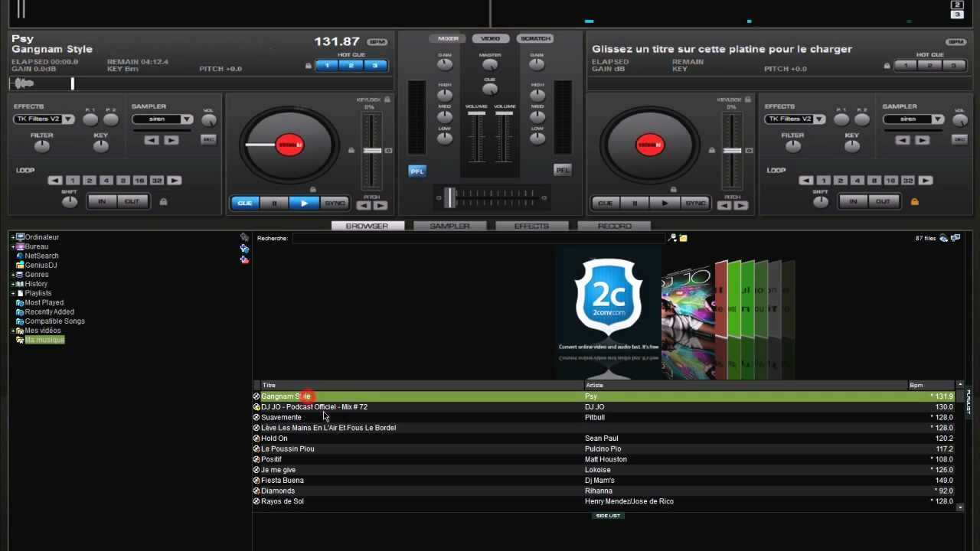Click CUE button on the right deck

pyautogui.click(x=605, y=203)
